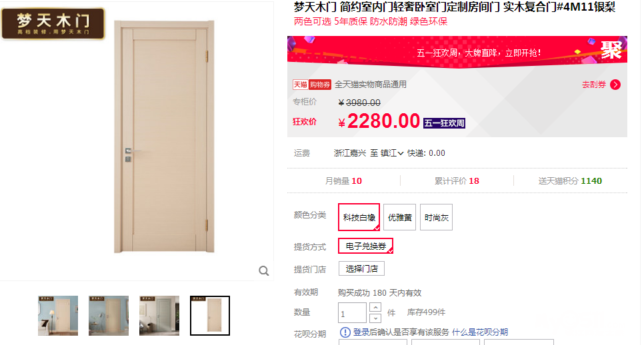Click the 梦天木门 brand logo
Screen dimensions: 644x345
[53, 24]
